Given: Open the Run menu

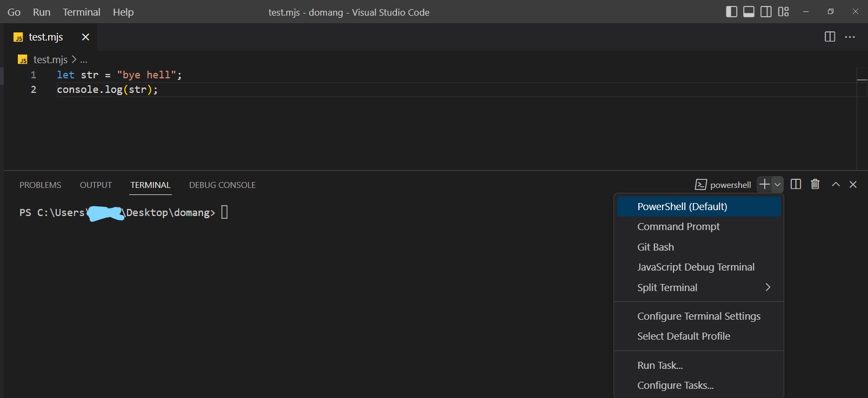Looking at the screenshot, I should tap(42, 12).
